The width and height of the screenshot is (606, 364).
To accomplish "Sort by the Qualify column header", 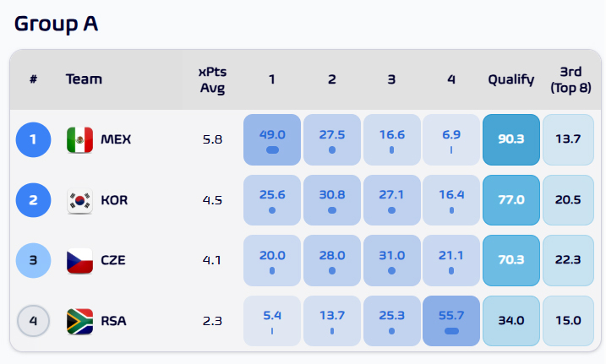I will pyautogui.click(x=510, y=80).
